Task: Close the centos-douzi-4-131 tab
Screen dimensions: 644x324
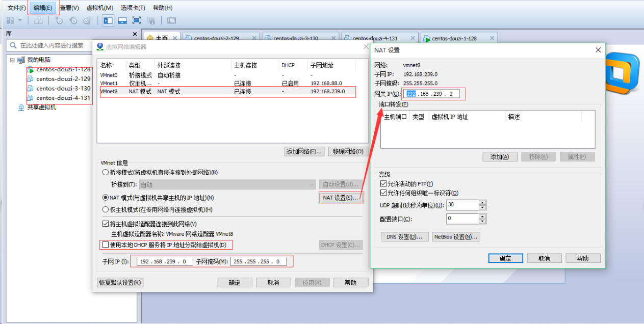Action: coord(413,38)
